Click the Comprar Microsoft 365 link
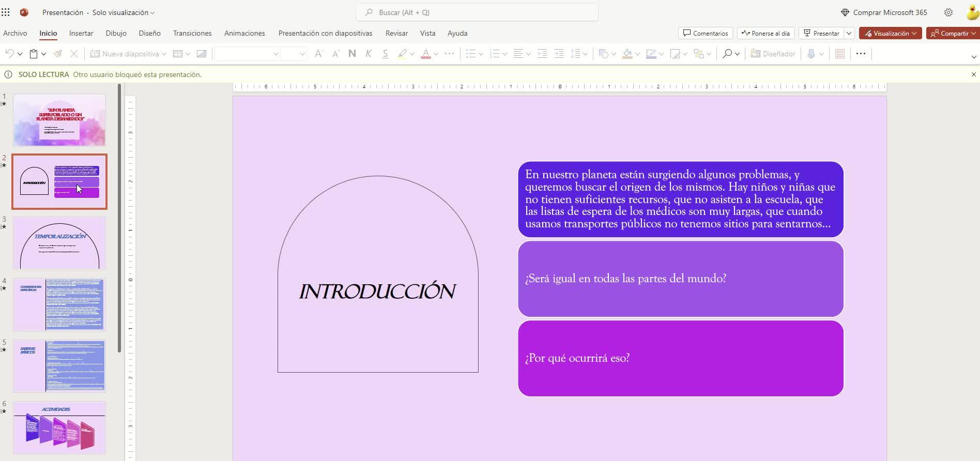Viewport: 980px width, 461px height. (x=884, y=12)
